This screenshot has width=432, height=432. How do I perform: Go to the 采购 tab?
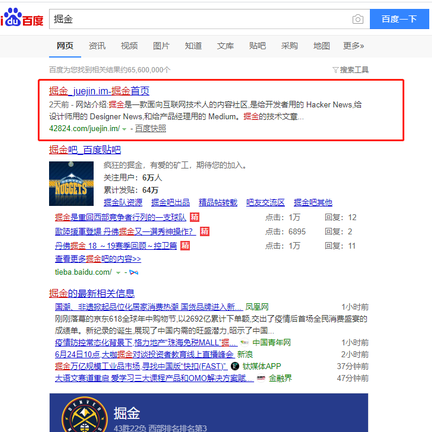pyautogui.click(x=289, y=46)
